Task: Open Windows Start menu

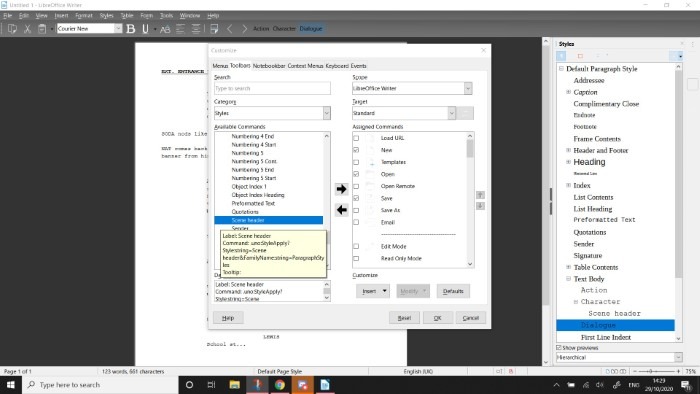Action: pos(11,385)
